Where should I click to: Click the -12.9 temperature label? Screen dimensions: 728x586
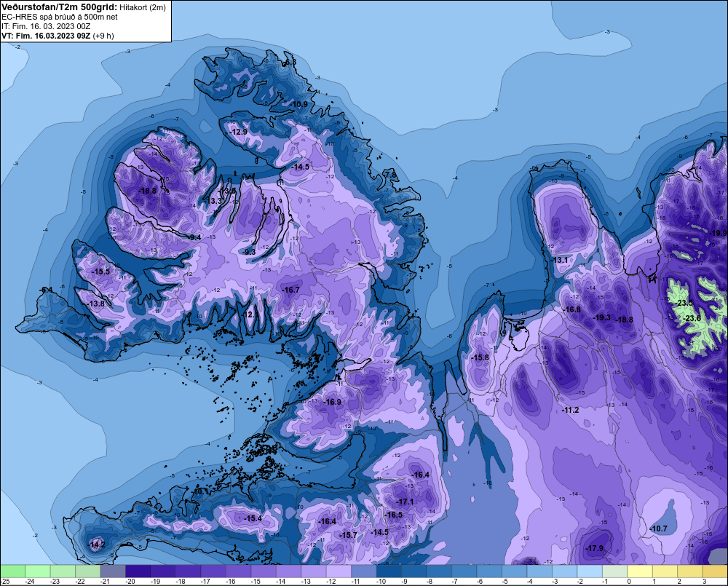pos(239,132)
